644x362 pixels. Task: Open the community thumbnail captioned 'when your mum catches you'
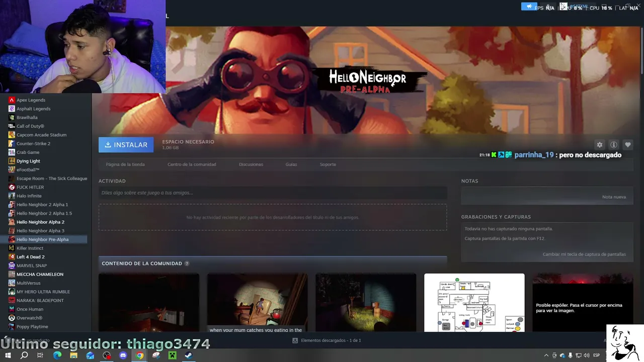257,303
